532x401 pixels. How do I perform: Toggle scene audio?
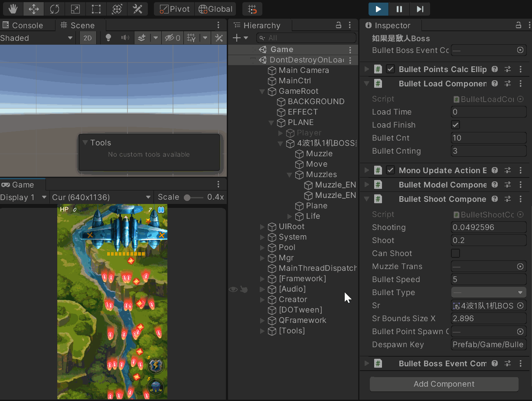point(125,38)
